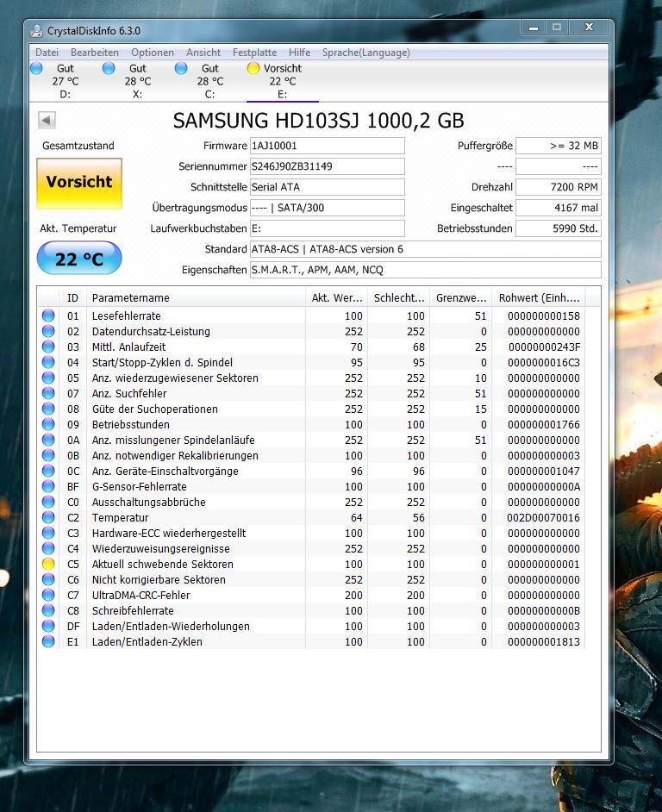Click the status orb for G-Sensor-Fehlerrate row
This screenshot has height=812, width=662.
click(48, 486)
